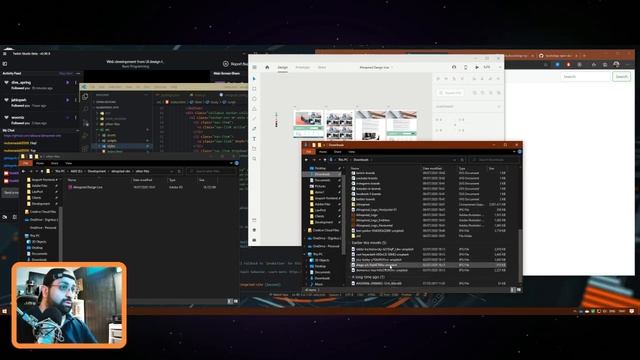This screenshot has height=360, width=640.
Task: Select the Select arrow tool in Adobe XD
Action: [x=254, y=78]
